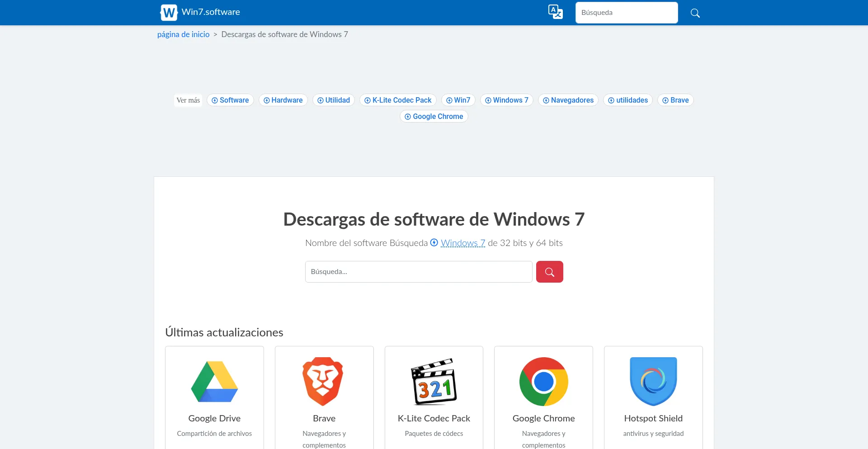This screenshot has width=868, height=449.
Task: Select the Hardware tag
Action: 283,100
